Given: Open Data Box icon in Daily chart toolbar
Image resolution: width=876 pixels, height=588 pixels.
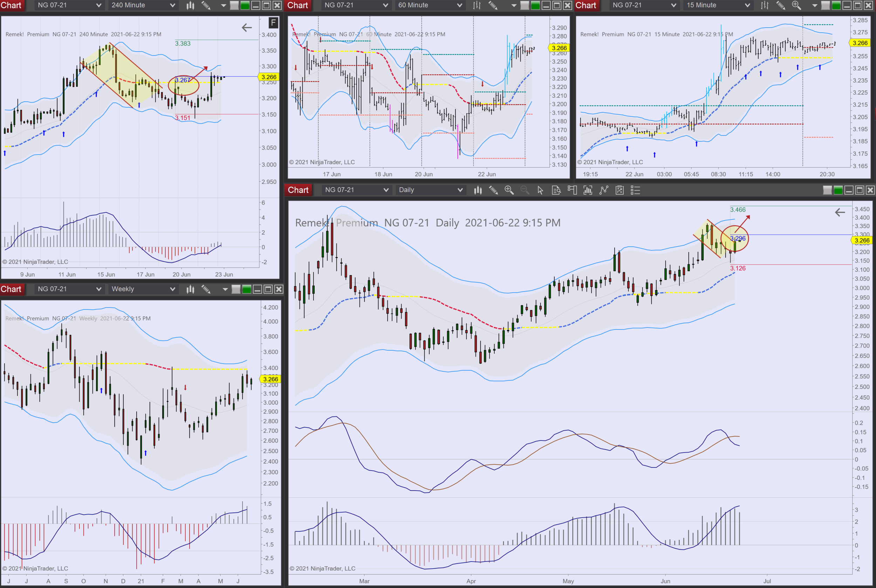Looking at the screenshot, I should [x=556, y=190].
